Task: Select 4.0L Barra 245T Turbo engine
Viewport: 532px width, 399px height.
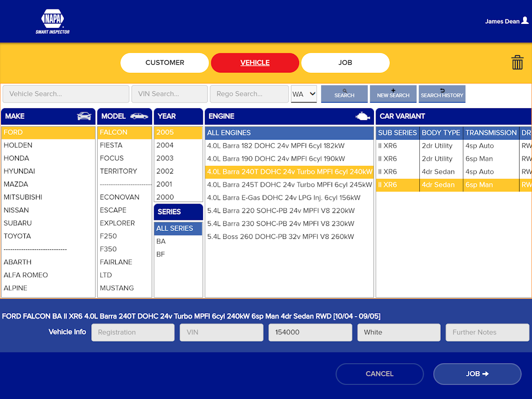Action: (x=289, y=185)
